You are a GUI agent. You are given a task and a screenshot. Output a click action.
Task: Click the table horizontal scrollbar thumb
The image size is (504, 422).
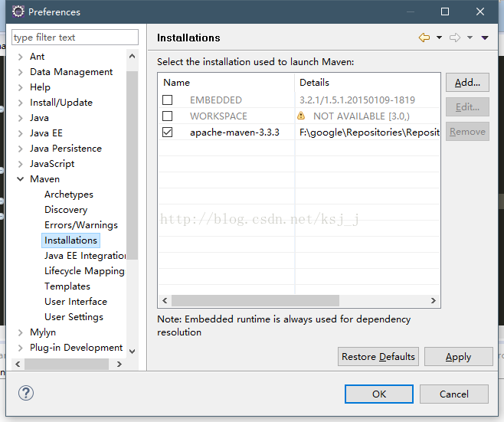(255, 300)
